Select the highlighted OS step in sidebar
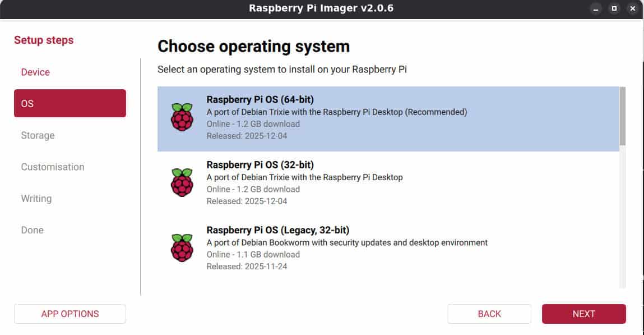 click(x=70, y=103)
